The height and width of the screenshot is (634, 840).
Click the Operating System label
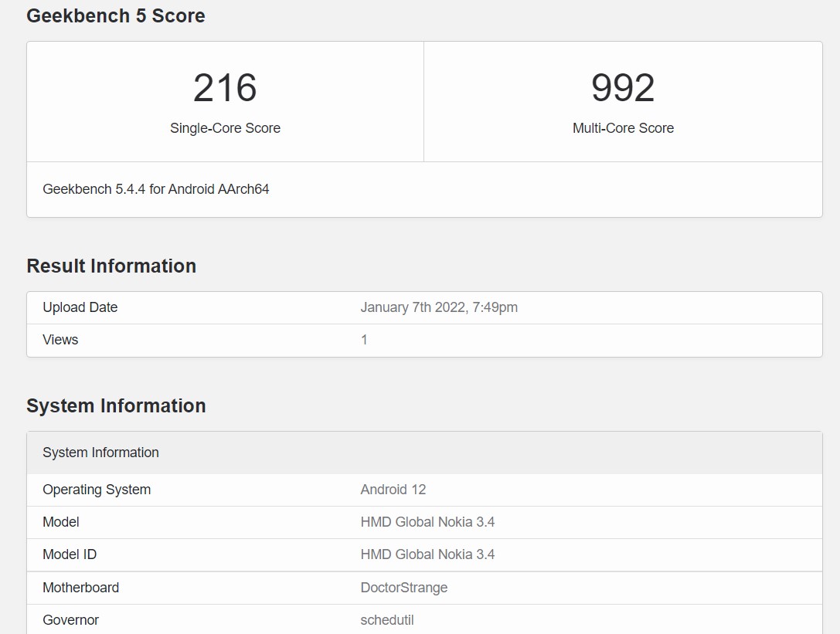pos(97,490)
